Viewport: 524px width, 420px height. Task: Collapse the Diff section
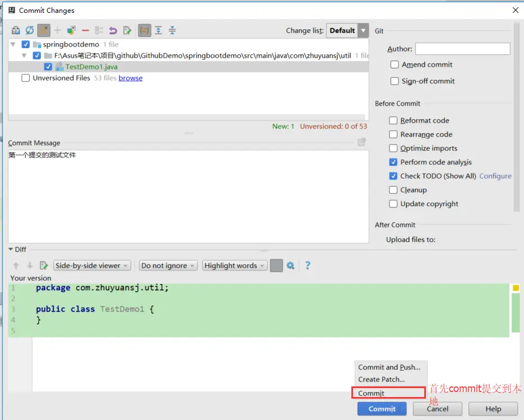coord(11,249)
